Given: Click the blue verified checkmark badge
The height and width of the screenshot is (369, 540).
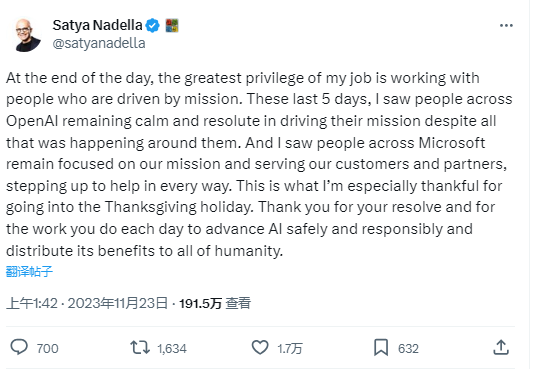Looking at the screenshot, I should pyautogui.click(x=152, y=25).
